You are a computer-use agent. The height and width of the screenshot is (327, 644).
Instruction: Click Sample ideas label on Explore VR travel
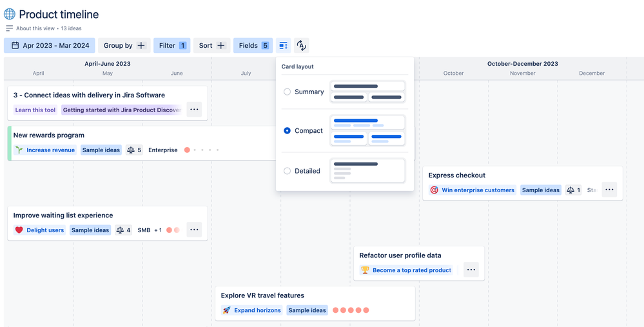click(307, 310)
